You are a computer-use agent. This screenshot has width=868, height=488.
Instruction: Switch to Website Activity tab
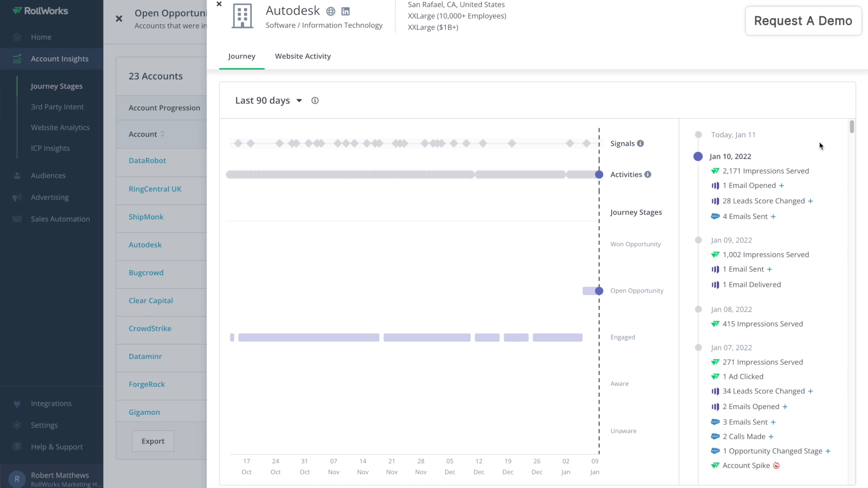coord(303,56)
